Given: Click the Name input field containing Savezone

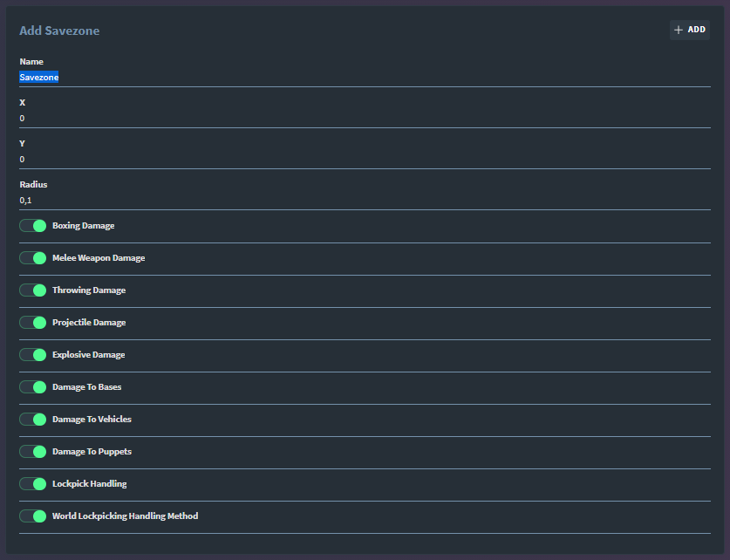Looking at the screenshot, I should pos(365,78).
